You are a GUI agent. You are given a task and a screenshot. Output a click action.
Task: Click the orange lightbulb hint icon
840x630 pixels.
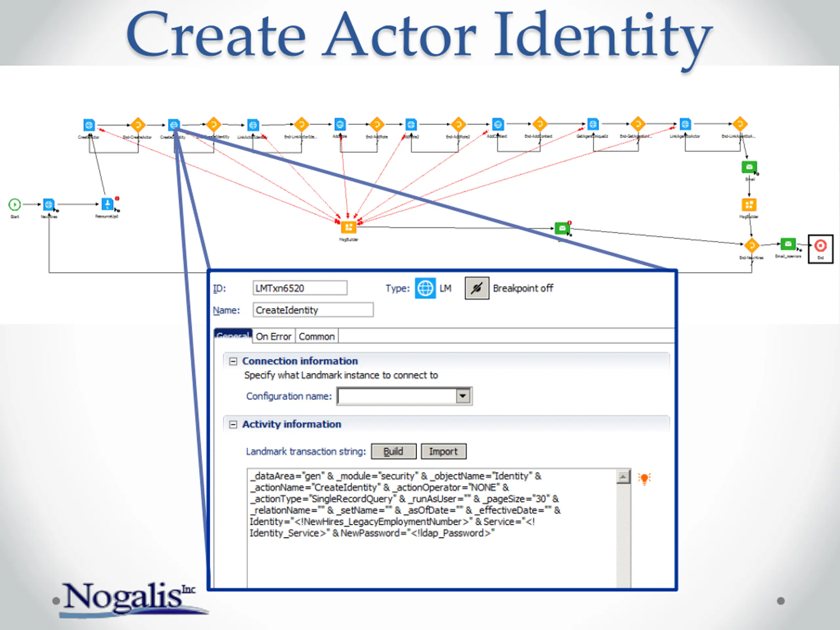[x=644, y=479]
